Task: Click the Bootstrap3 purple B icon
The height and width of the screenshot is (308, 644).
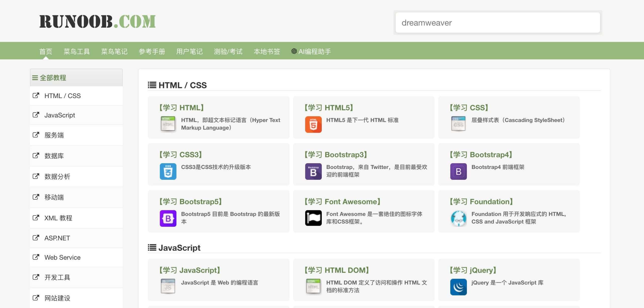Action: [x=313, y=171]
